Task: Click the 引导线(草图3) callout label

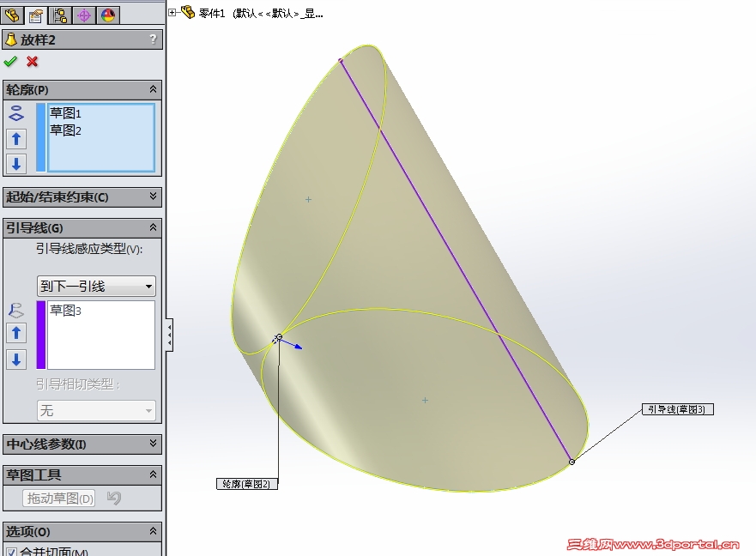Action: (x=677, y=409)
